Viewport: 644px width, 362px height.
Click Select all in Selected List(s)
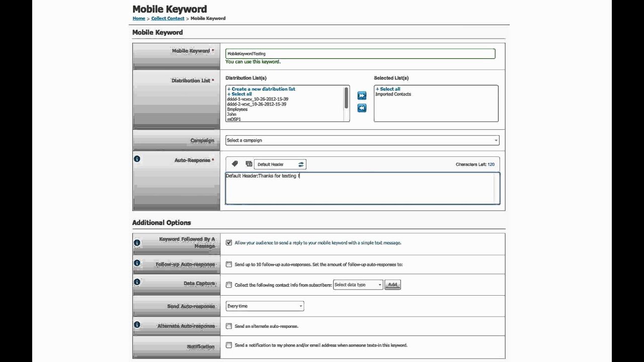click(388, 89)
